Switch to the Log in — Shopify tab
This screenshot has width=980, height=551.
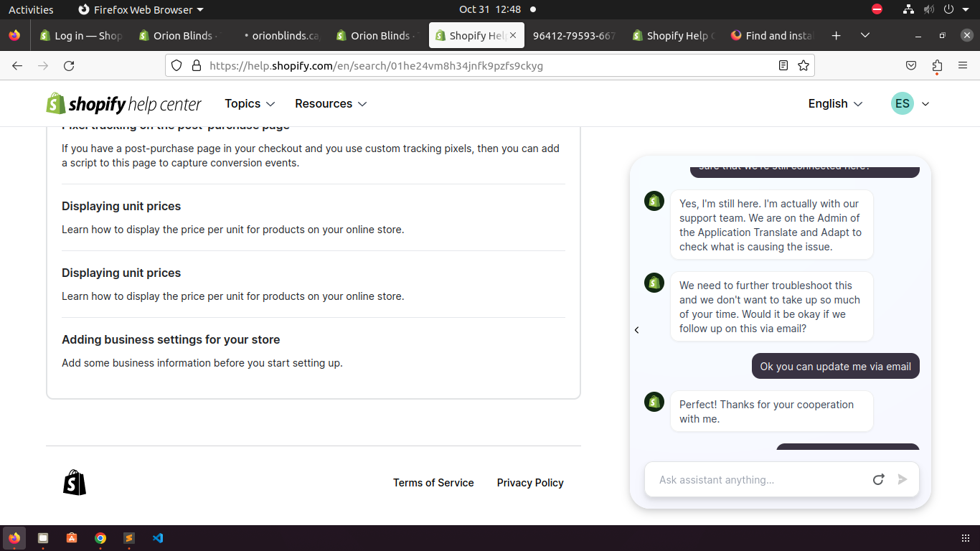81,36
